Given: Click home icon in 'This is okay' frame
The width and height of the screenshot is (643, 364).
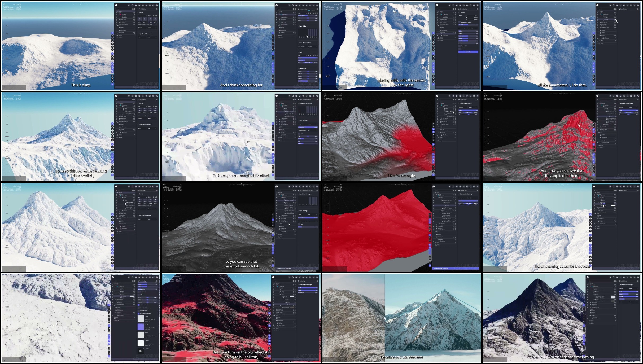Looking at the screenshot, I should 129,5.
